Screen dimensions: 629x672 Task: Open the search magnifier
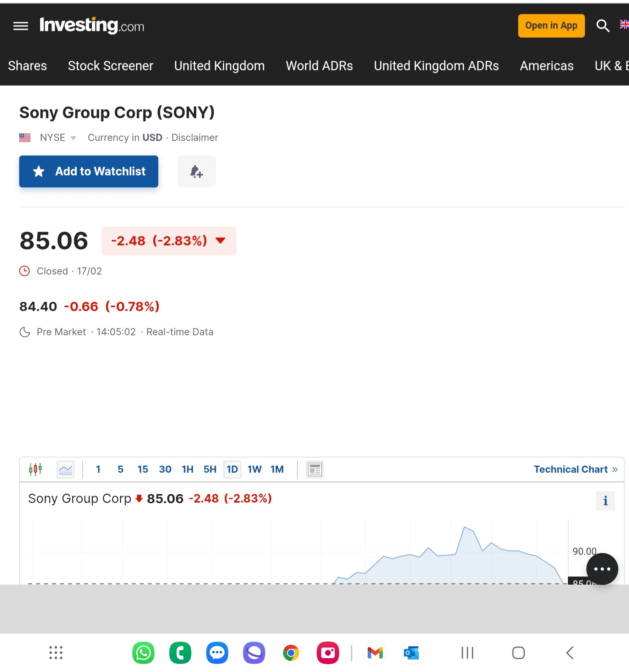coord(602,26)
